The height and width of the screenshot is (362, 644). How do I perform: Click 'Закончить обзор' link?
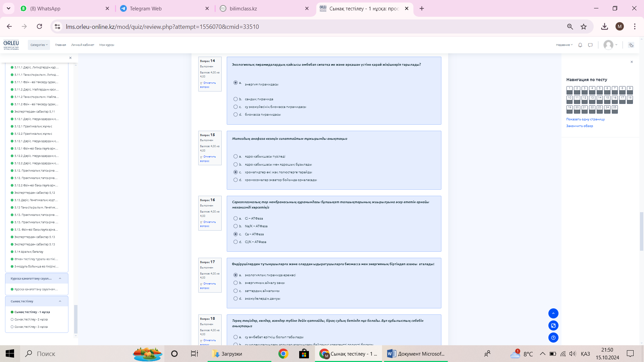(579, 126)
